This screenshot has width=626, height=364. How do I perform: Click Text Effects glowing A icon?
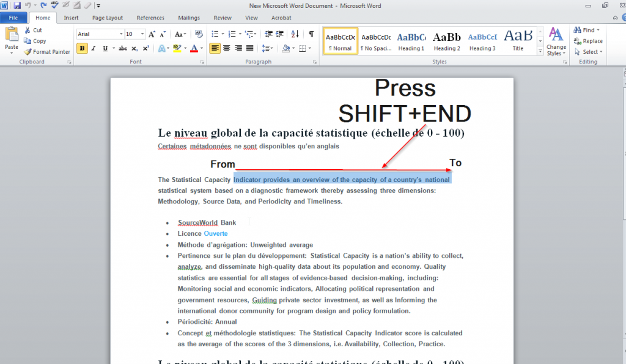[161, 48]
